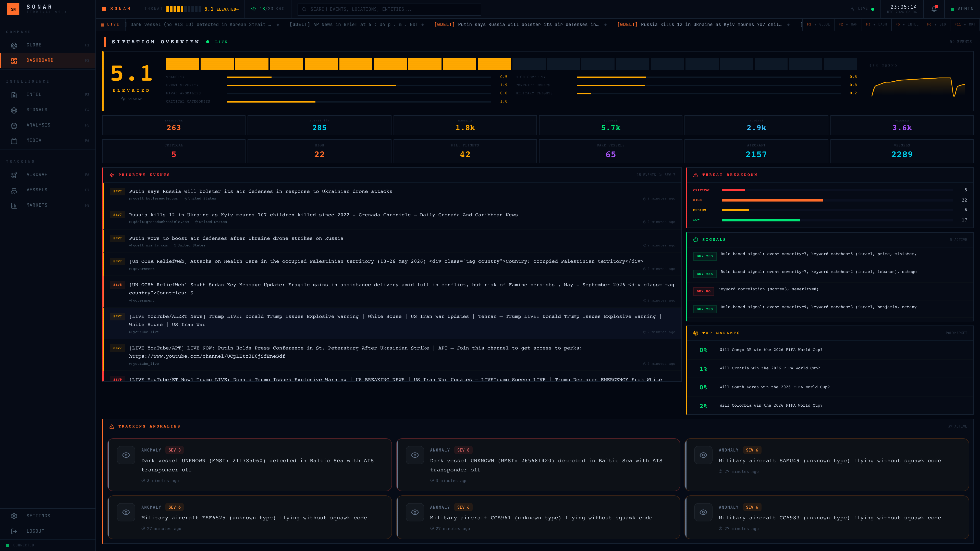This screenshot has width=980, height=551.
Task: Click Will Colombia win 2026 World Cup market
Action: click(x=830, y=406)
